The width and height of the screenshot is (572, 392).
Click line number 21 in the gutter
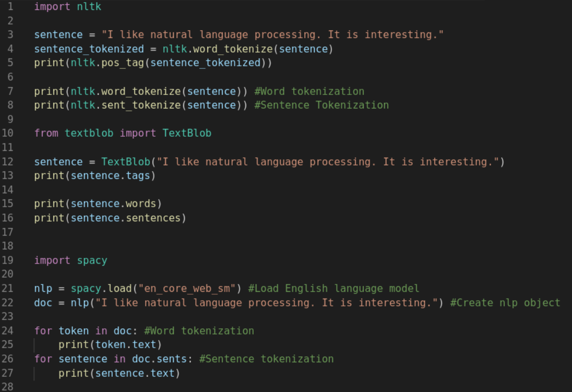(x=9, y=288)
